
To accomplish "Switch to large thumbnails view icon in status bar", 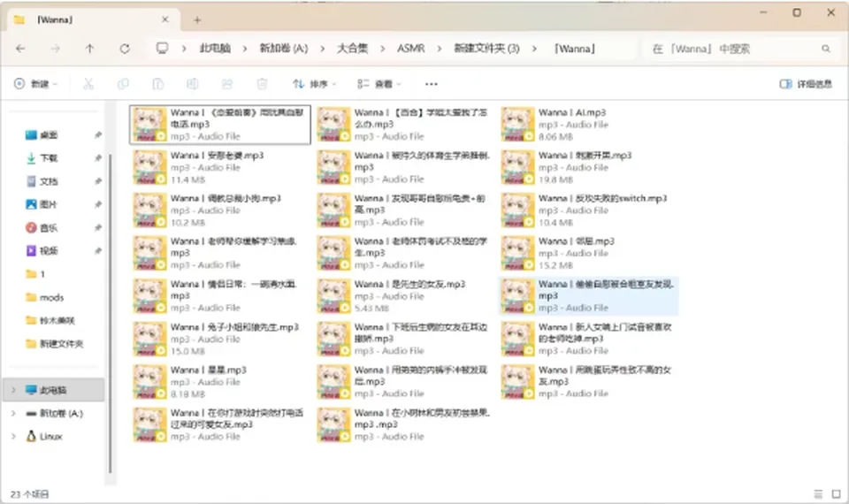I will point(836,494).
